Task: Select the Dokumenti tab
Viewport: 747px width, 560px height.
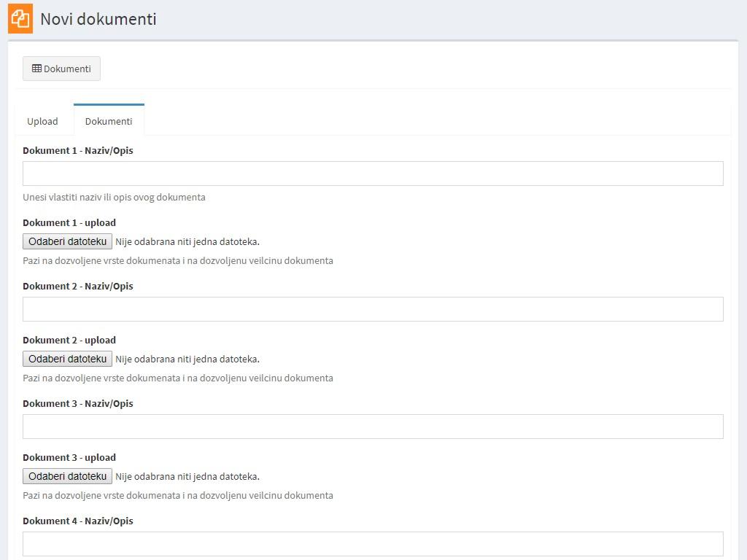Action: point(109,121)
